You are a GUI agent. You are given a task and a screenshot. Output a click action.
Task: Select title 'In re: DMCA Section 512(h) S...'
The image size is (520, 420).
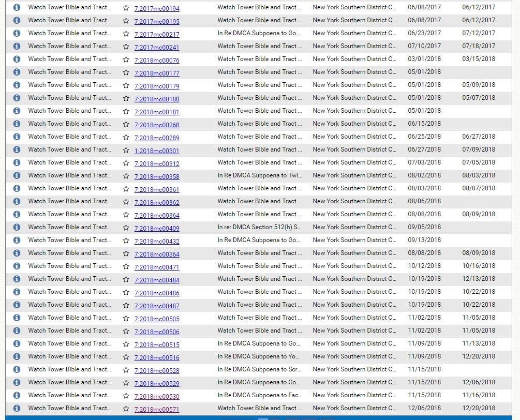point(260,227)
